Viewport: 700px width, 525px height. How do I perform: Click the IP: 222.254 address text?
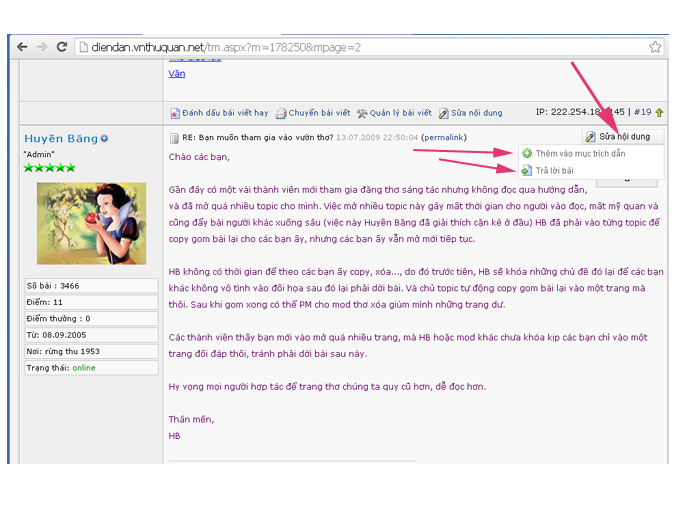pos(580,112)
